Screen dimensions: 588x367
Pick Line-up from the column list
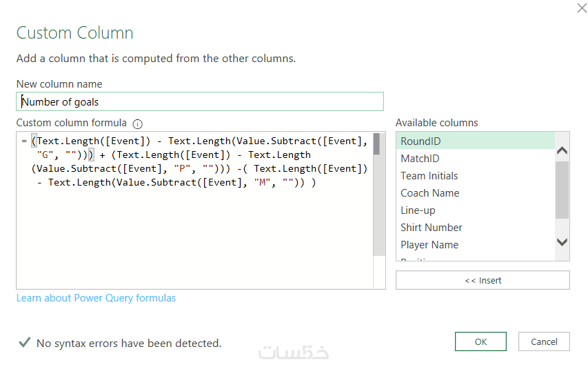click(418, 210)
